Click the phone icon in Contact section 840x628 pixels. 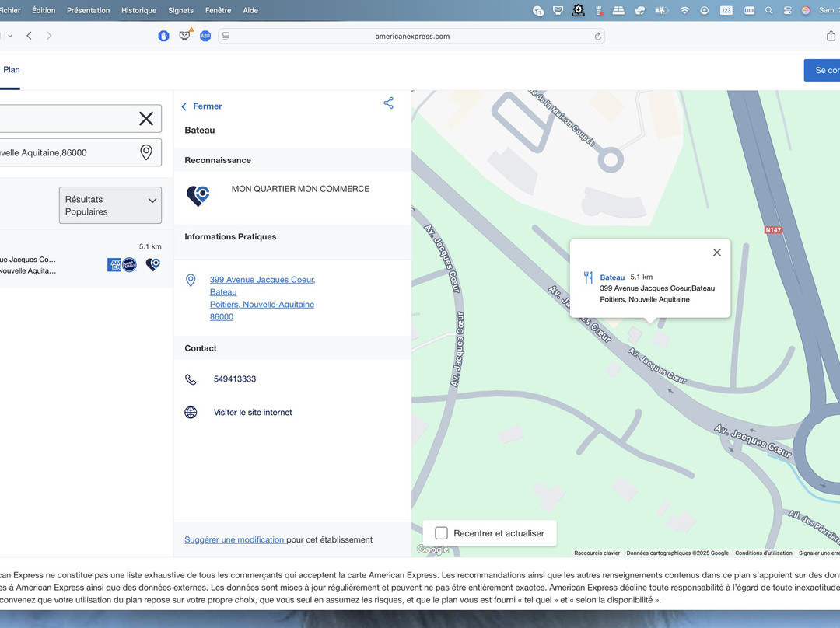pyautogui.click(x=191, y=379)
